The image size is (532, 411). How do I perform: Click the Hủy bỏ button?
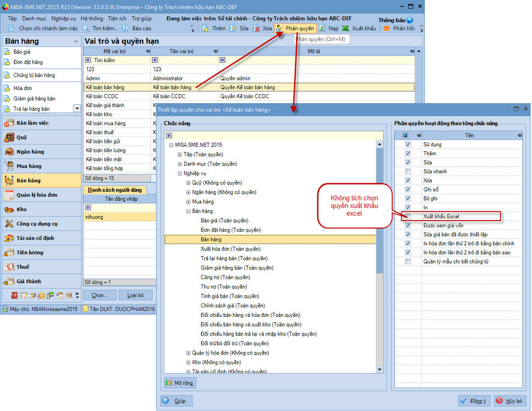tap(509, 401)
